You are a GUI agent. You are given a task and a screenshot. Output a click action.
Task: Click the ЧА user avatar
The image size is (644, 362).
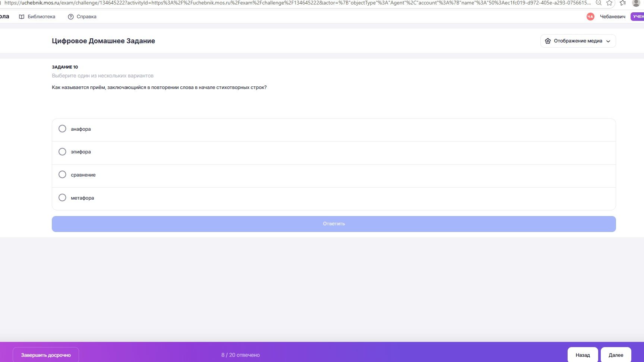[x=590, y=16]
